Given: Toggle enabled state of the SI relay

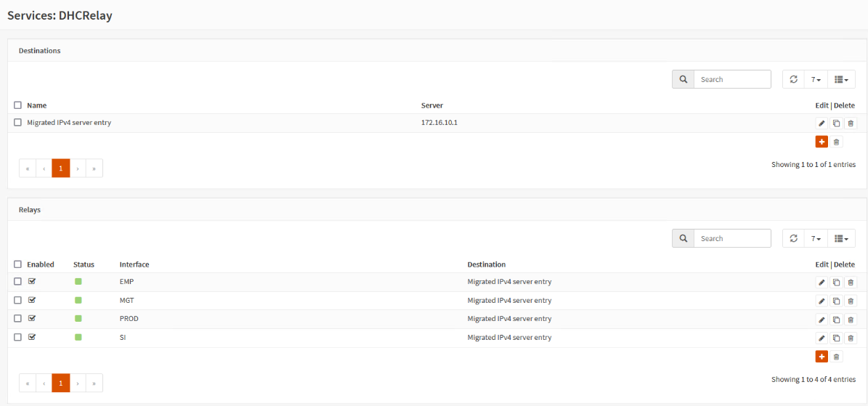Looking at the screenshot, I should tap(32, 336).
